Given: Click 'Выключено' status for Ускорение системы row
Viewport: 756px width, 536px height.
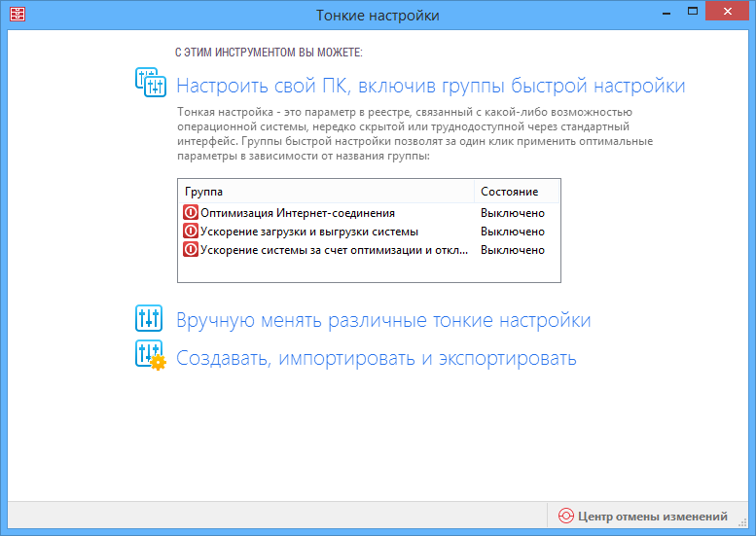Looking at the screenshot, I should [513, 250].
